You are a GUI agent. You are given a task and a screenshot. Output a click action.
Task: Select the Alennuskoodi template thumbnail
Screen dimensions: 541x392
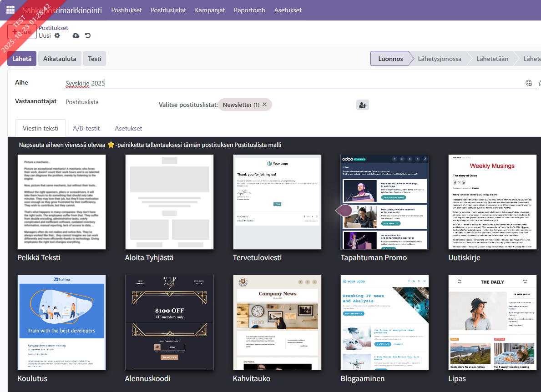[x=169, y=322]
